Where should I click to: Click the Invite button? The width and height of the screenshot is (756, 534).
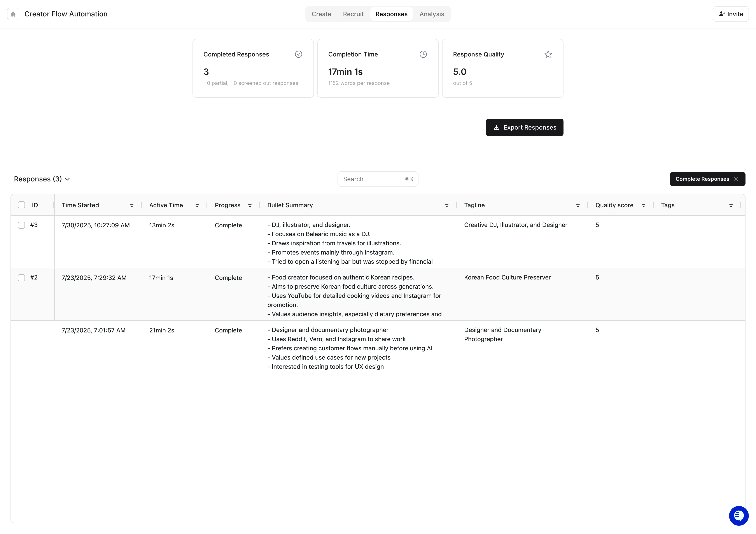(731, 14)
